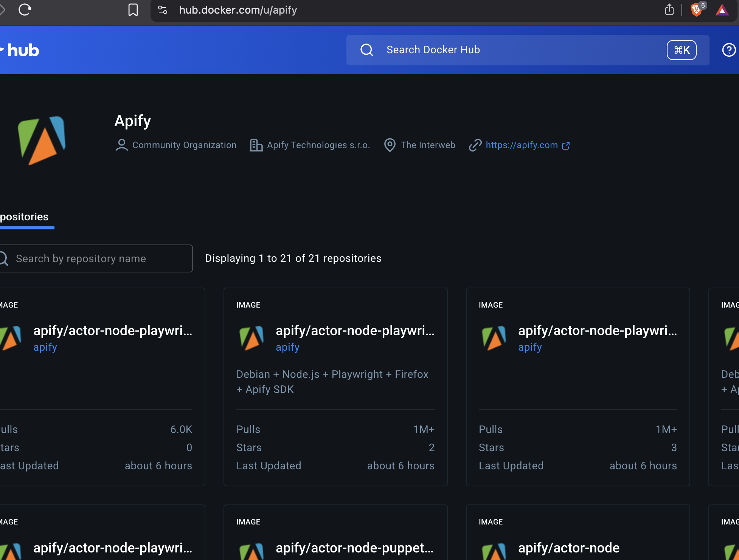Click the address bar URL hub.docker.com/u/apify
Viewport: 739px width, 560px height.
pos(238,10)
